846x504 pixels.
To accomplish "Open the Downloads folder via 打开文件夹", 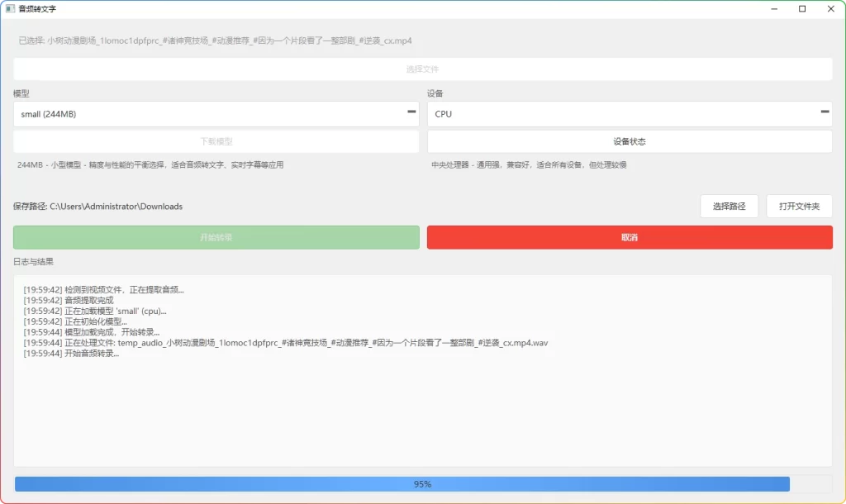I will (x=799, y=206).
